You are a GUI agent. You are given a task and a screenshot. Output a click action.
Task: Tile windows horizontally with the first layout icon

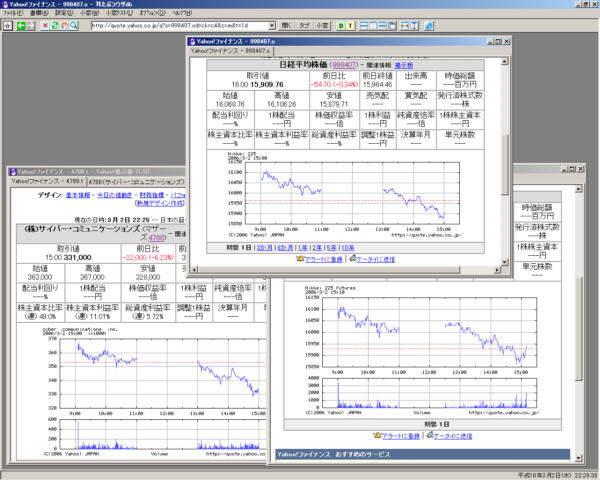(364, 26)
